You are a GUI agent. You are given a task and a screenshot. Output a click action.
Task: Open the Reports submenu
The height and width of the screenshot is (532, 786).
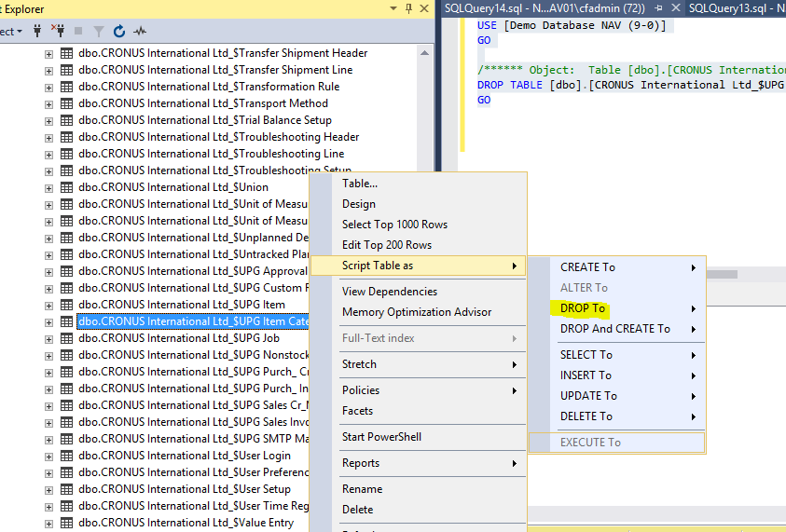[418, 463]
